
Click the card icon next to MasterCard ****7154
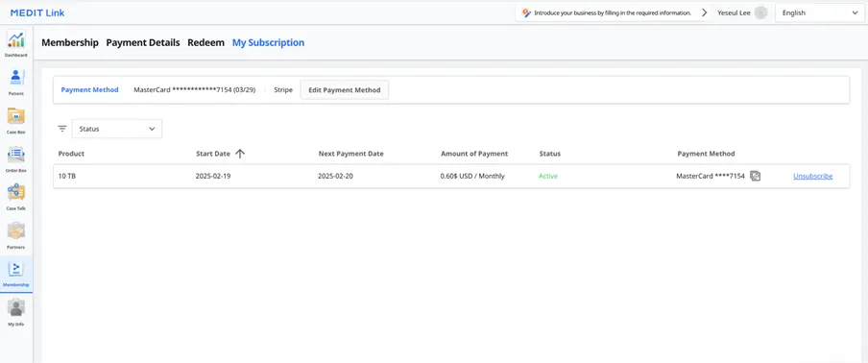point(755,176)
